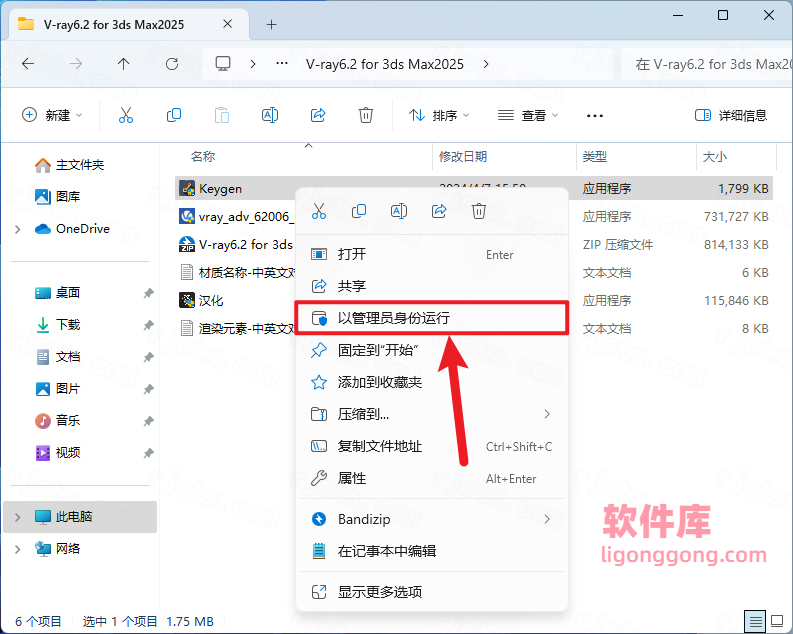793x634 pixels.
Task: Toggle the 详细信息 details pane
Action: coord(731,115)
